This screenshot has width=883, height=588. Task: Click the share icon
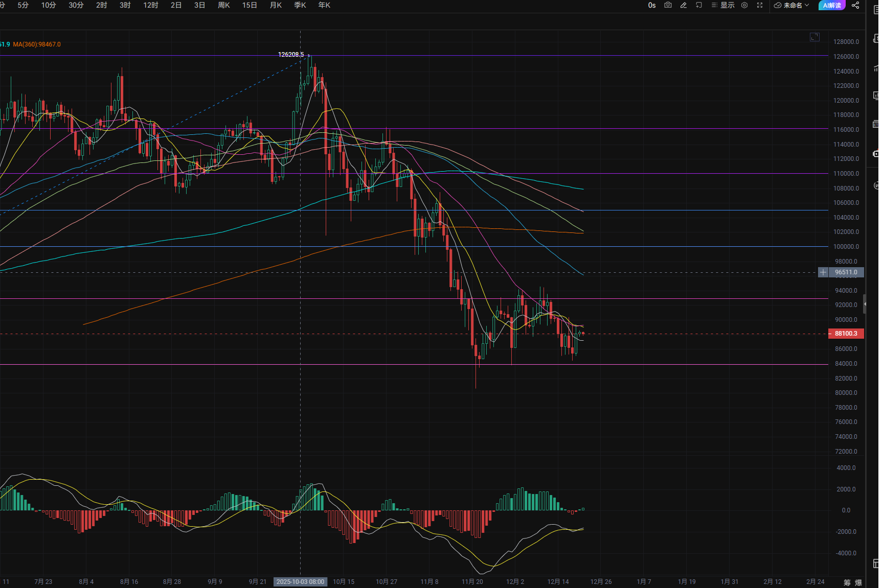[x=855, y=5]
